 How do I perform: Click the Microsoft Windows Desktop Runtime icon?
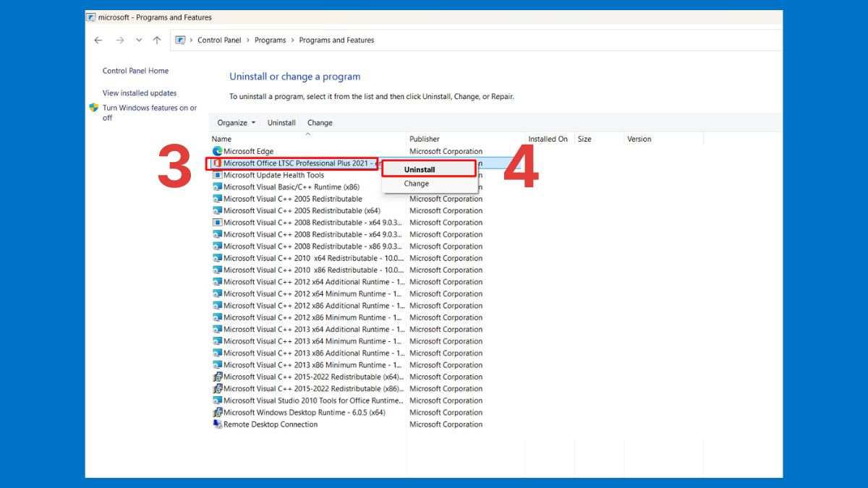point(217,413)
